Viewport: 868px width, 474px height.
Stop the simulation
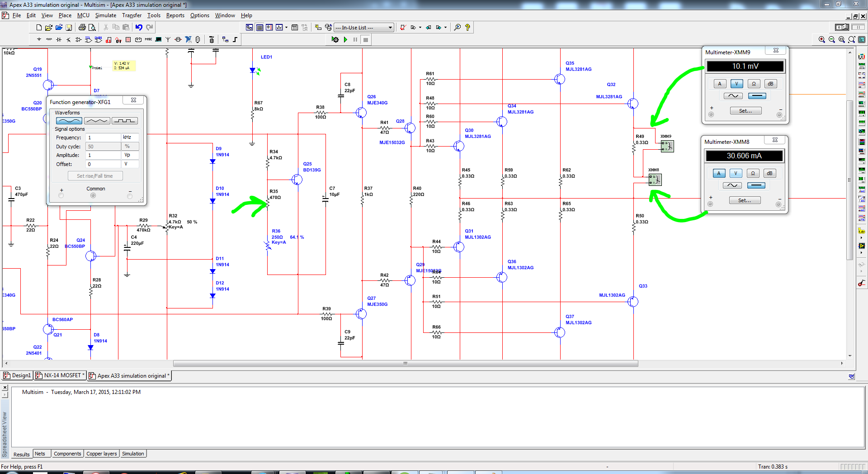[x=366, y=40]
